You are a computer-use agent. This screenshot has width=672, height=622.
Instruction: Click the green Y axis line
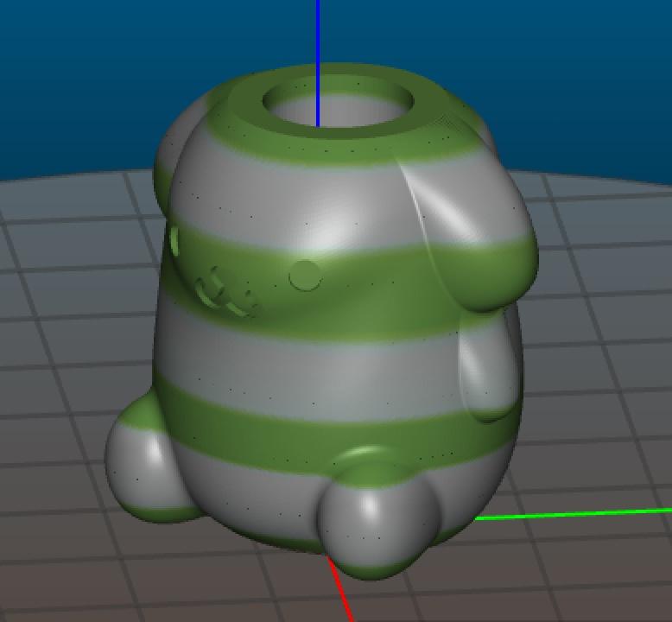(574, 514)
